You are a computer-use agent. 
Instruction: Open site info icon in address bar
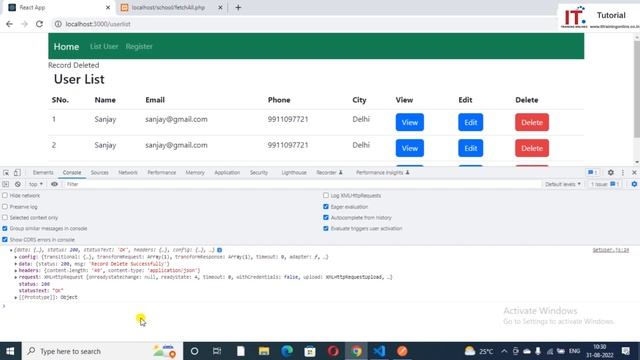coord(58,24)
